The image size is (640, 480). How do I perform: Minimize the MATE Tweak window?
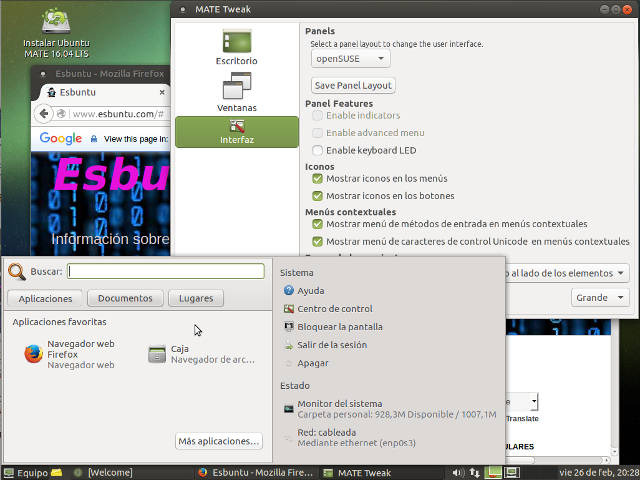[604, 9]
